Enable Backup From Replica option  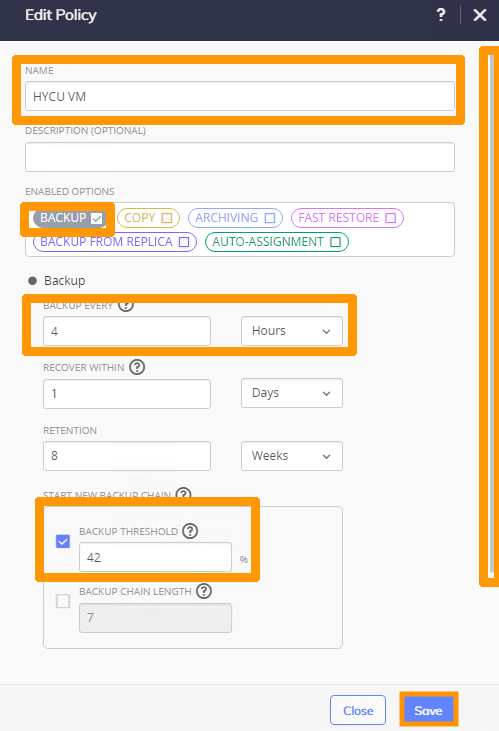coord(115,242)
